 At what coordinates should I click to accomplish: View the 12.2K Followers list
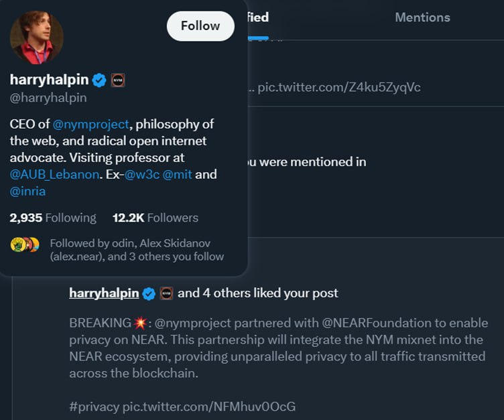[155, 218]
